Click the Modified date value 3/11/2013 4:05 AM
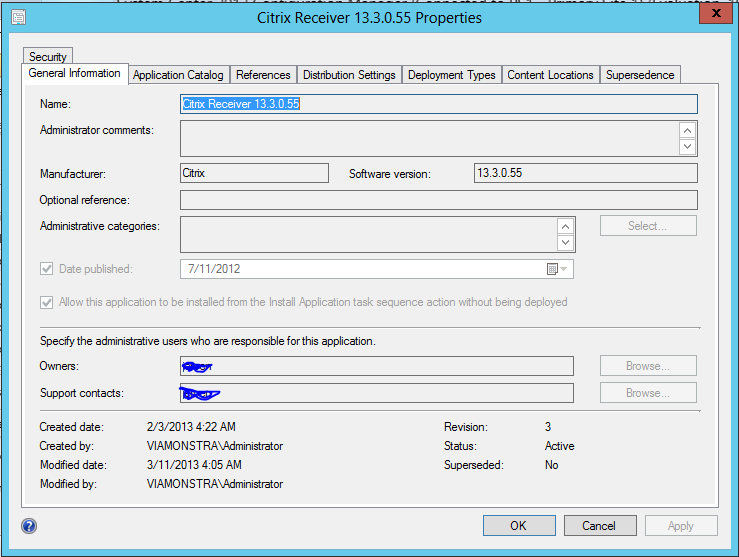This screenshot has height=557, width=739. tap(194, 465)
